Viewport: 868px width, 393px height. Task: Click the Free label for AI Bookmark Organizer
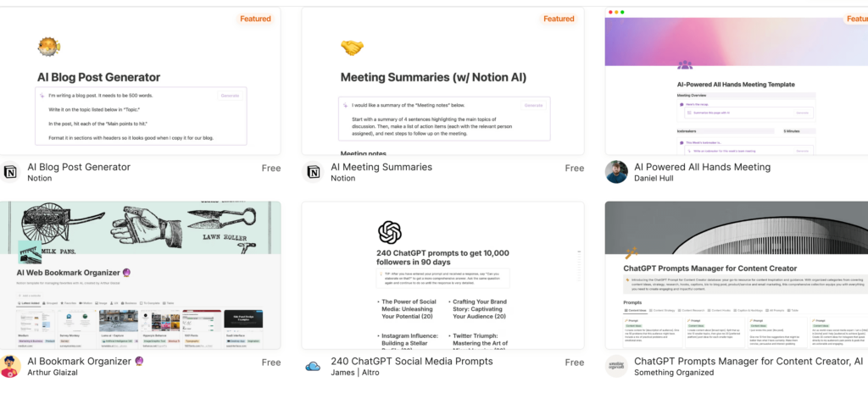[x=271, y=363]
